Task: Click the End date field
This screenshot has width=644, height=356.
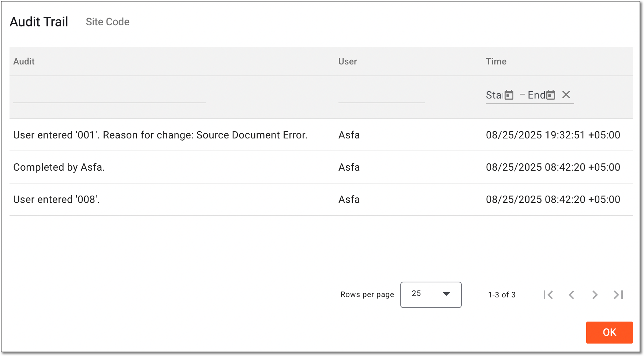Action: pos(536,95)
